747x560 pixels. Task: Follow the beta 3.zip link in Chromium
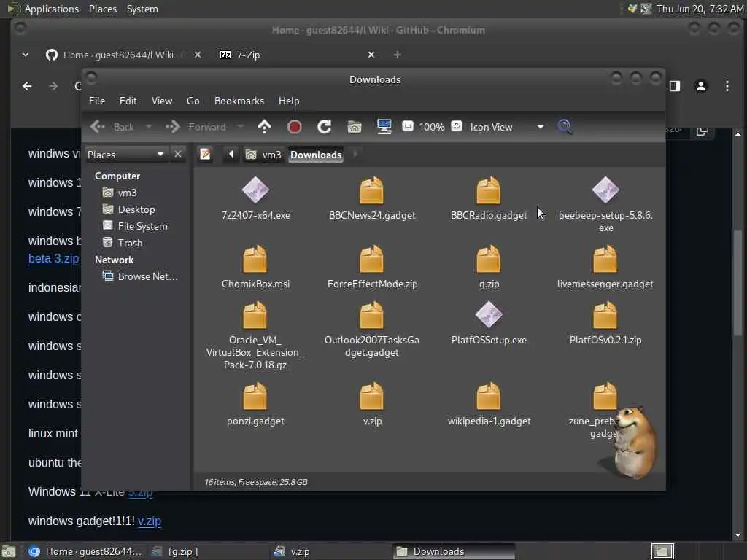pos(53,259)
